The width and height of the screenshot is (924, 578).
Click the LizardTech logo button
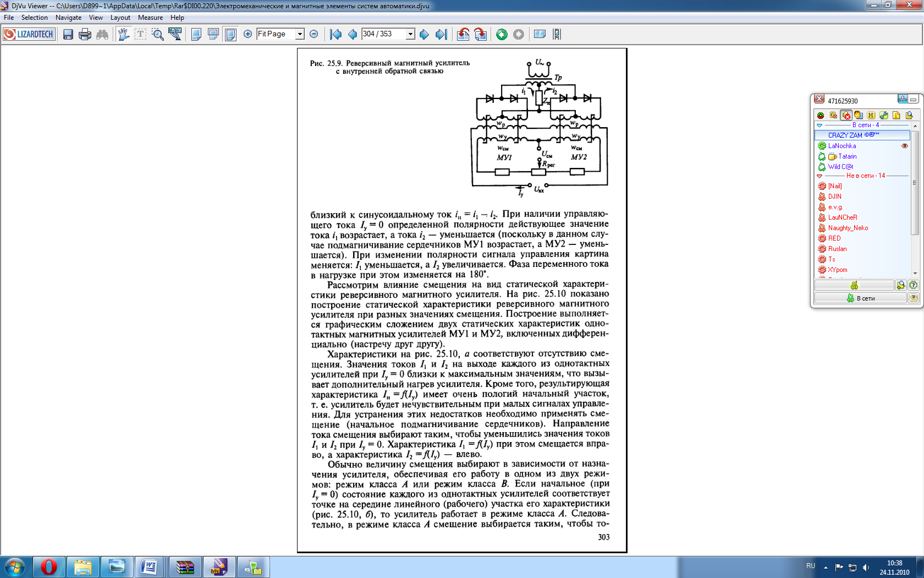(x=29, y=34)
